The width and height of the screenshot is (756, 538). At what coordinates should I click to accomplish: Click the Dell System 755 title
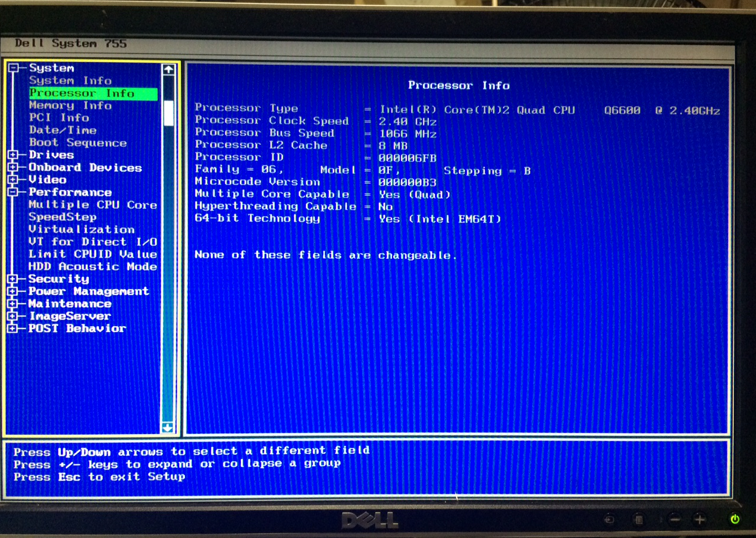(71, 43)
